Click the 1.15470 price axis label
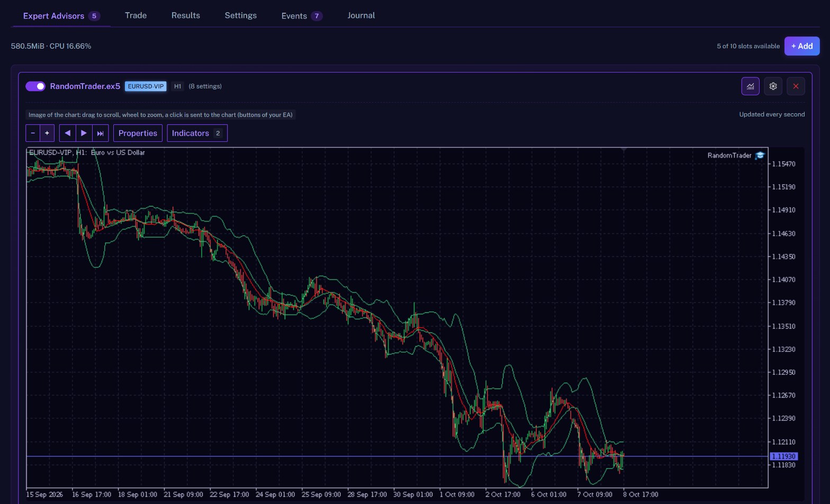The image size is (830, 504). tap(783, 164)
